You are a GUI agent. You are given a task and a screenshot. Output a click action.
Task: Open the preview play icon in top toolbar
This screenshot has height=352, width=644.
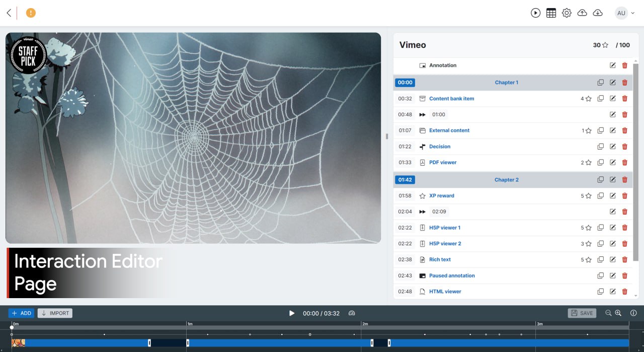tap(535, 13)
